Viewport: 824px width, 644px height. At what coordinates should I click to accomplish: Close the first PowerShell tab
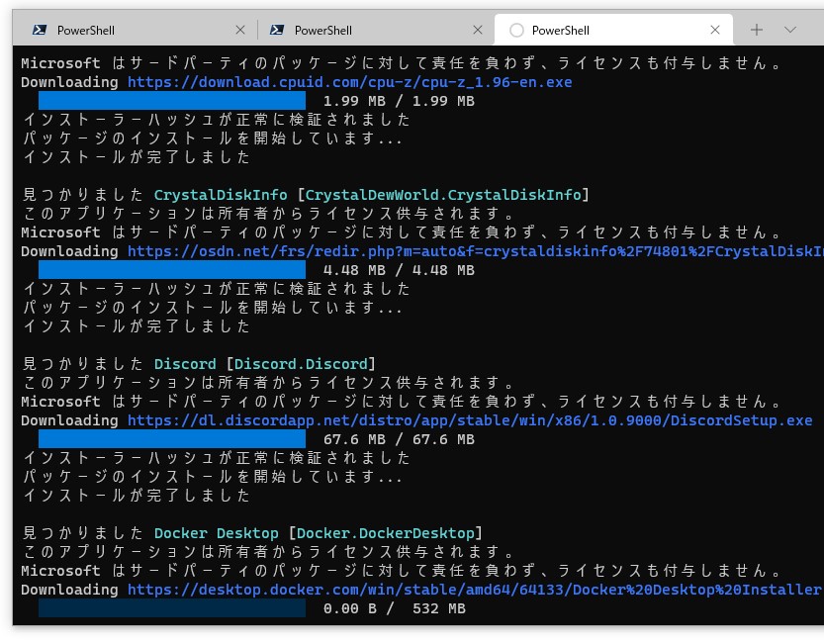[240, 30]
